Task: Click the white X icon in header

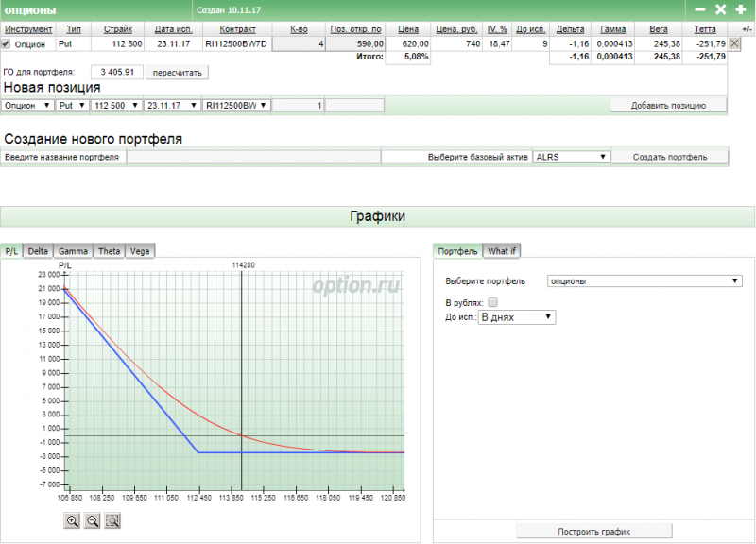Action: pos(721,9)
